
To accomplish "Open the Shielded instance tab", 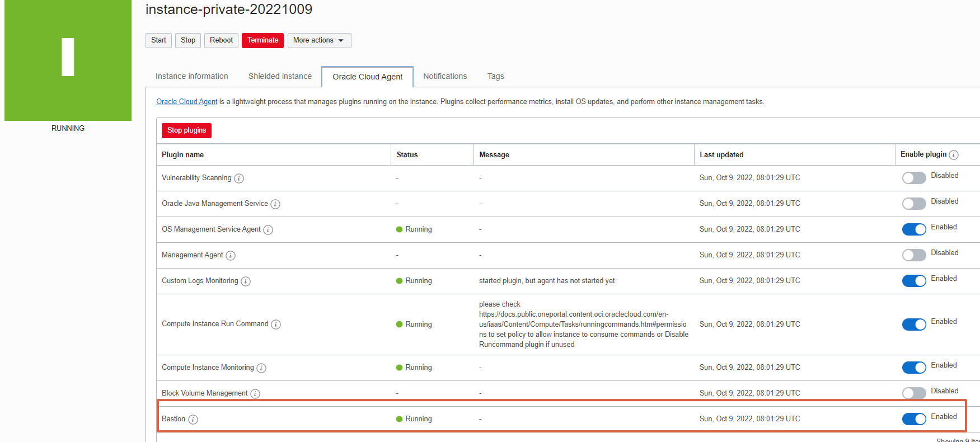I will [x=280, y=76].
